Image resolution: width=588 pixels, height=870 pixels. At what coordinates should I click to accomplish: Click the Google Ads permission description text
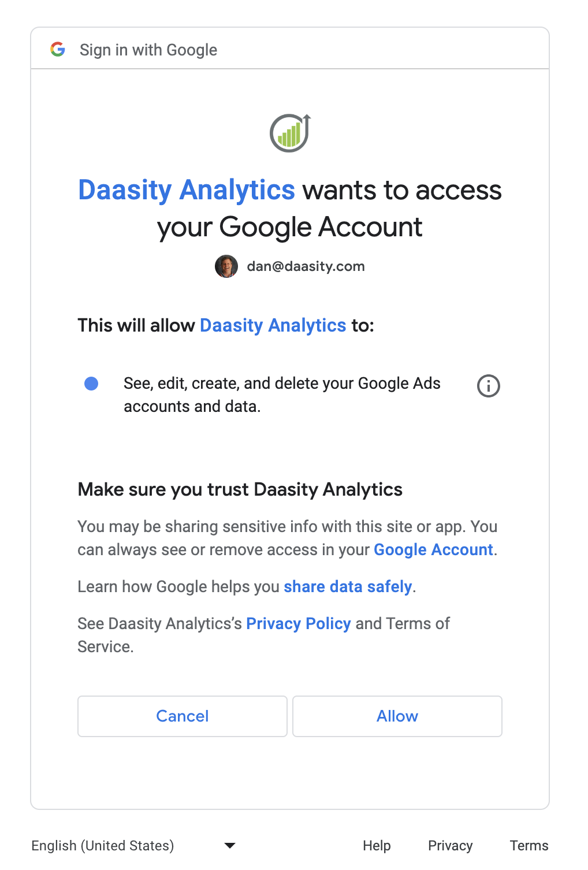click(282, 395)
